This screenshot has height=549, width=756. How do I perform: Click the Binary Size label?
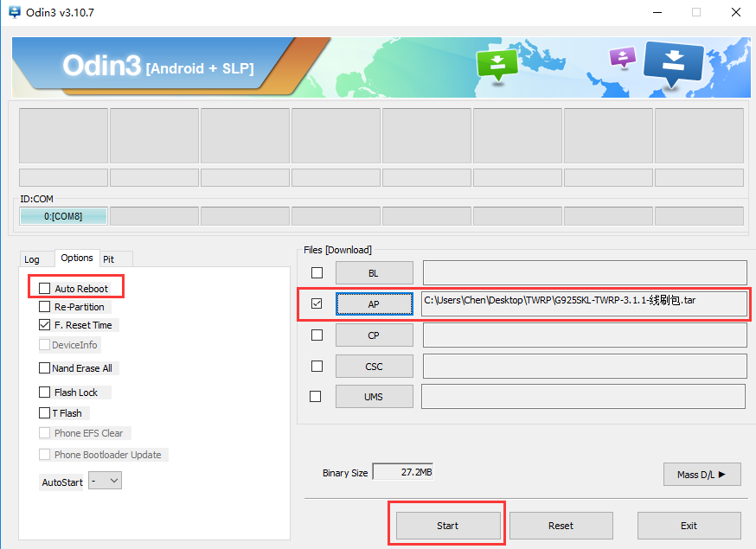point(345,473)
